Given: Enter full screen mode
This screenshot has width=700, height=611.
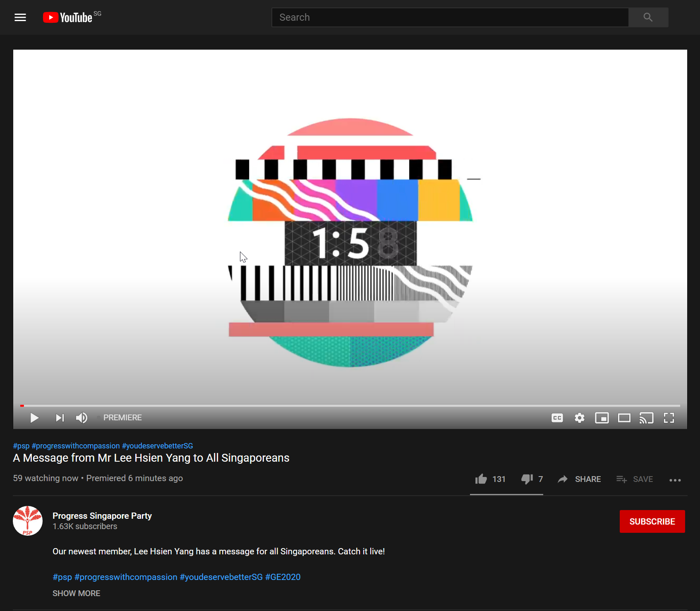Looking at the screenshot, I should pos(669,418).
